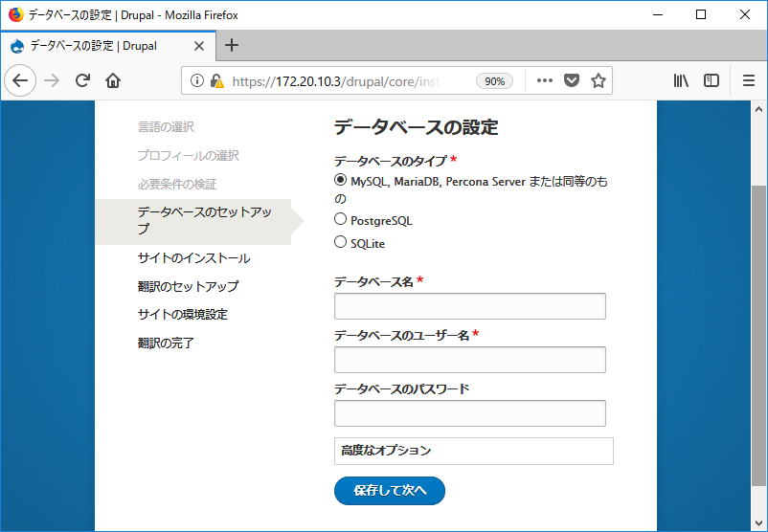The height and width of the screenshot is (532, 768).
Task: Close the Drupal database settings tab
Action: tap(199, 46)
